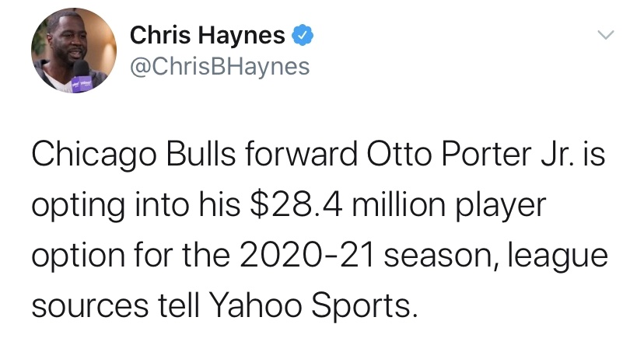Click the word "sources" in tweet
This screenshot has height=359, width=644.
[90, 307]
